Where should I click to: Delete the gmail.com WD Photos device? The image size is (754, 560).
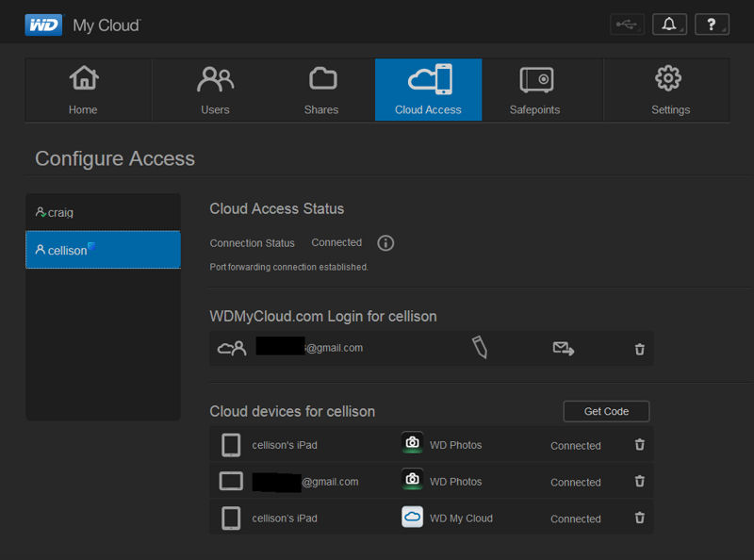[x=639, y=481]
